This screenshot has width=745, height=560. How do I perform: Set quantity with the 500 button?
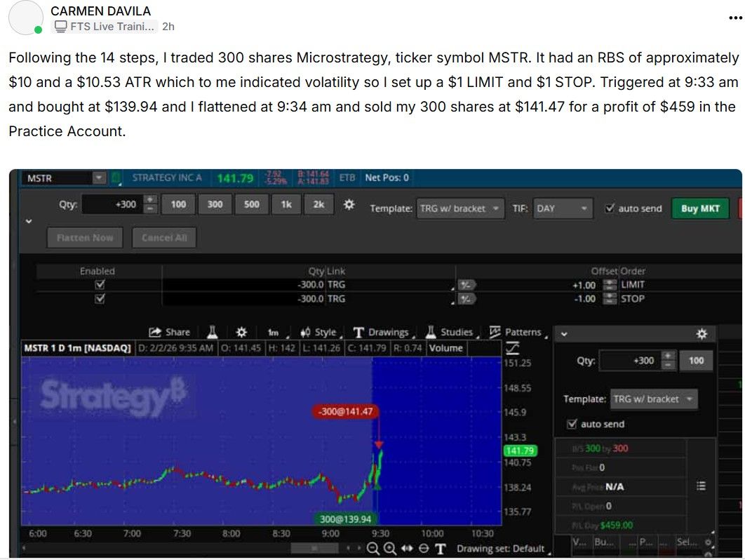[x=251, y=204]
